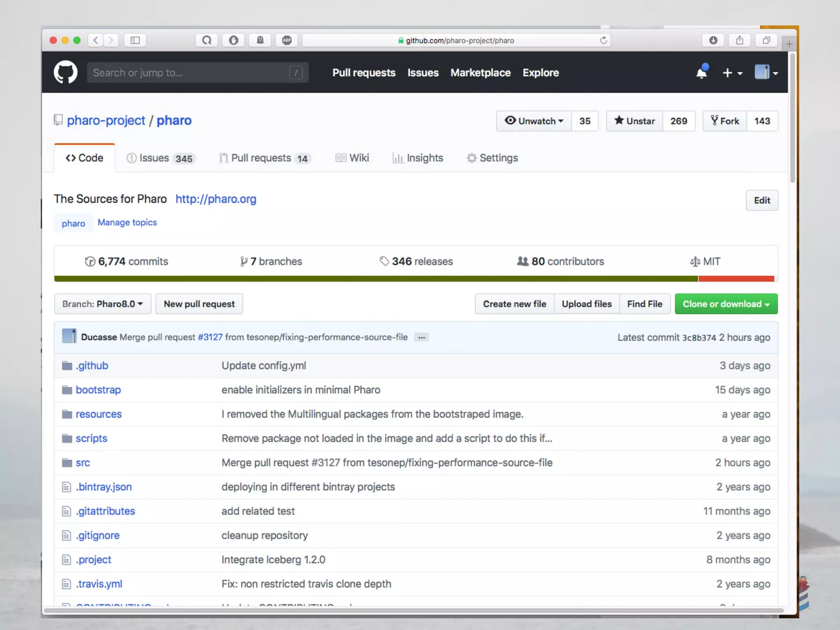This screenshot has width=840, height=630.
Task: Unstar the pharo repository
Action: click(635, 121)
